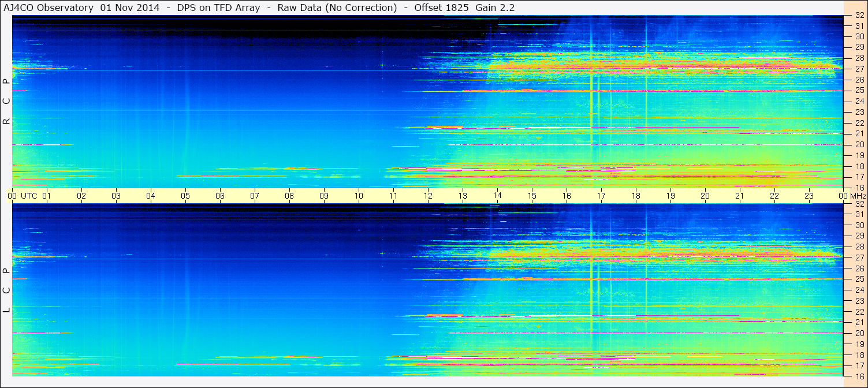The height and width of the screenshot is (388, 868).
Task: Pick the 15 hour label on axis
Action: [532, 196]
